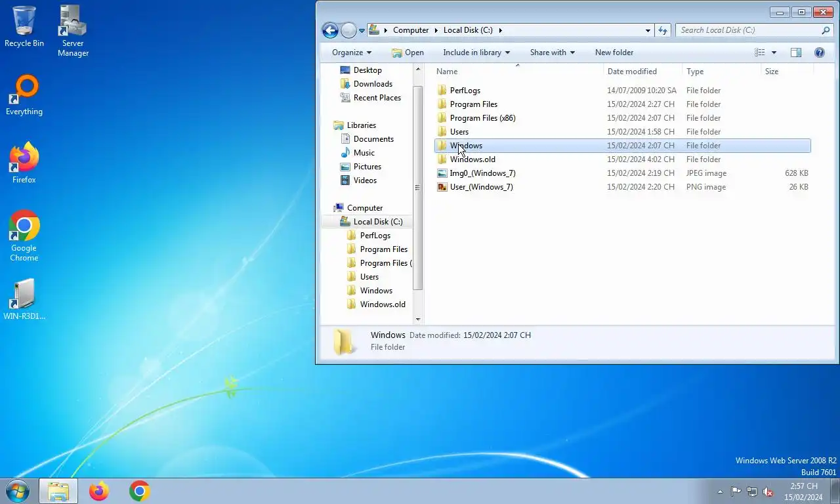Image resolution: width=840 pixels, height=504 pixels.
Task: Click the Back navigation arrow in Explorer
Action: pyautogui.click(x=330, y=30)
